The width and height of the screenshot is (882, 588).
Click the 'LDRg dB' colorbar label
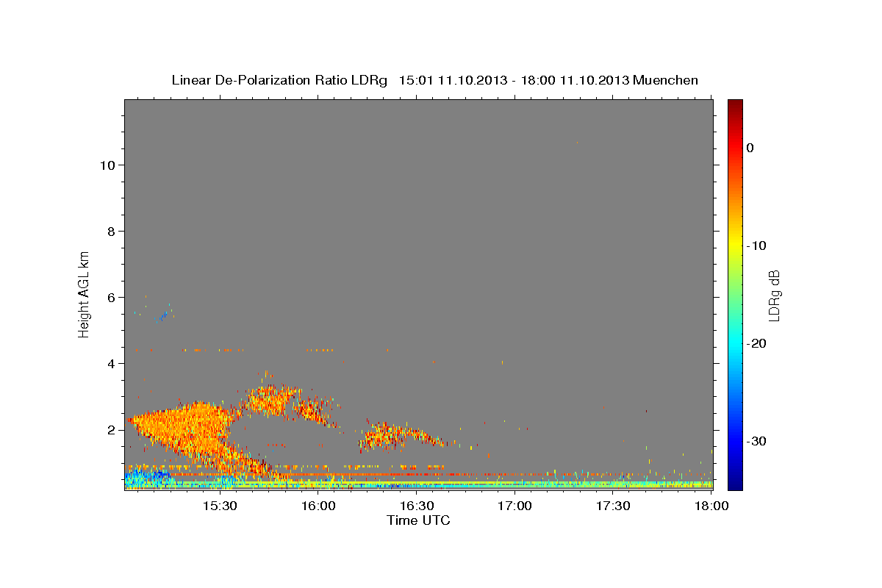click(773, 295)
